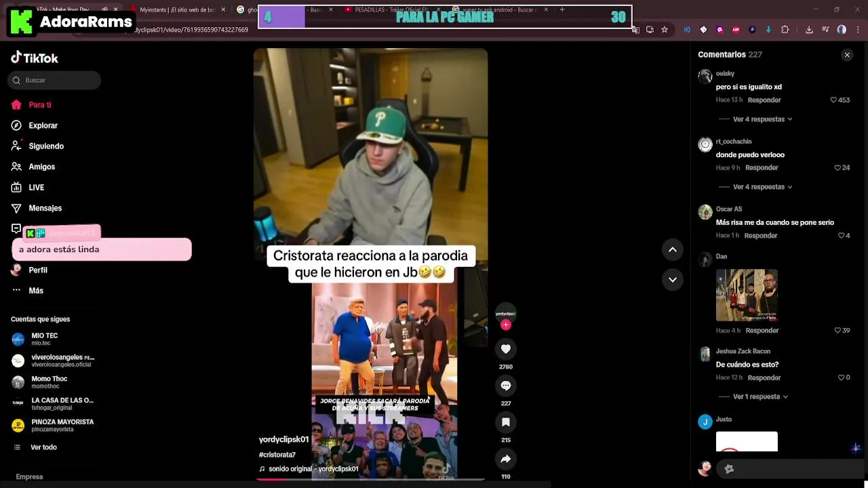
Task: Open the LIVE section
Action: point(28,188)
